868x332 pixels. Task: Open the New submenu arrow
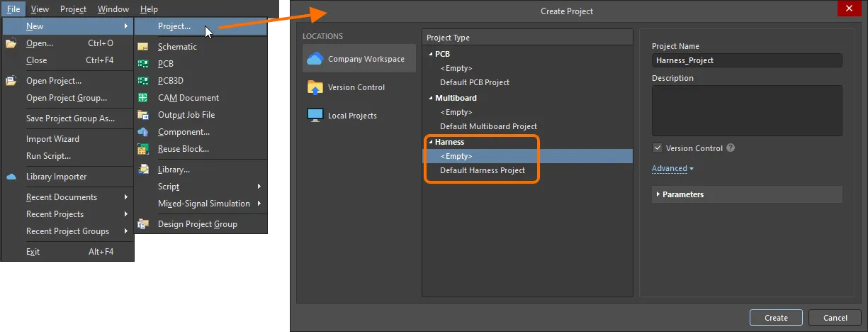tap(125, 26)
